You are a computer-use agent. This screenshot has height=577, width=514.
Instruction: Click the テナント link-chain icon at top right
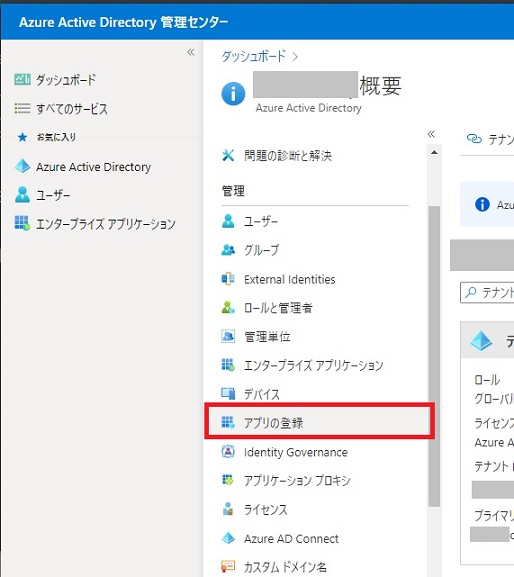pyautogui.click(x=474, y=139)
